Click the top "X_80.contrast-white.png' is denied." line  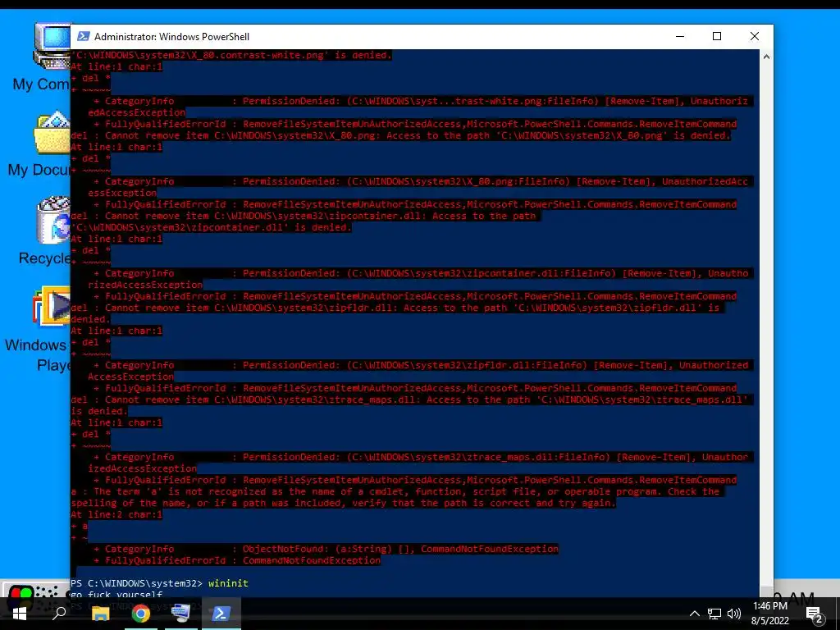pyautogui.click(x=231, y=55)
